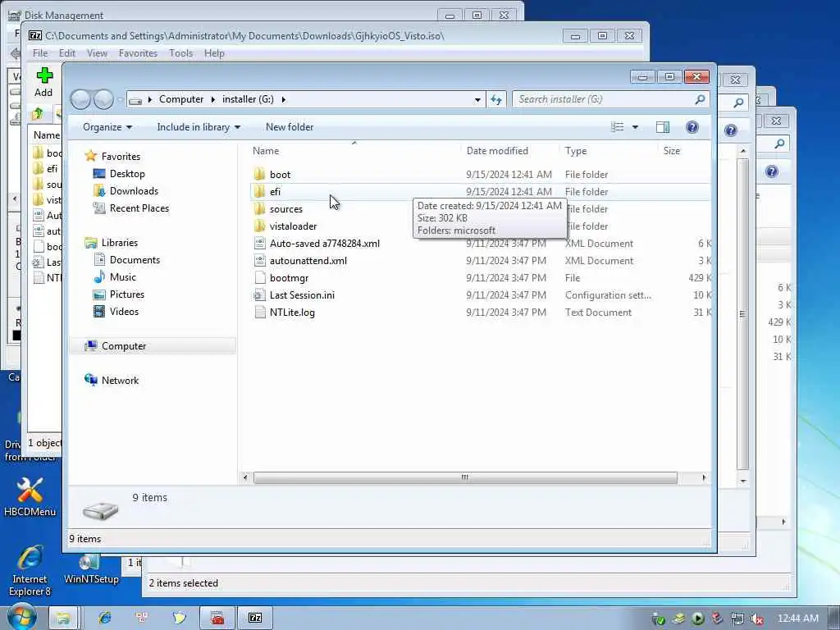Open the address bar history dropdown
The image size is (840, 630).
[x=477, y=99]
